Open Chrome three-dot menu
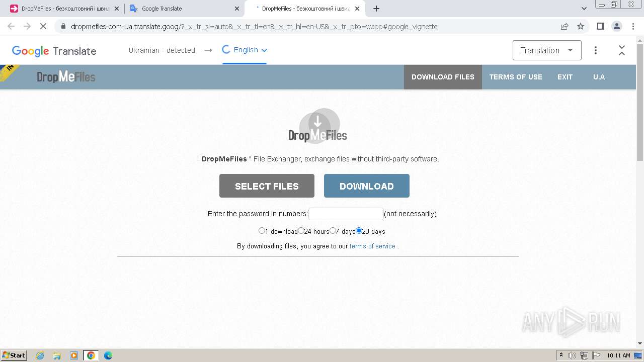 click(633, 26)
